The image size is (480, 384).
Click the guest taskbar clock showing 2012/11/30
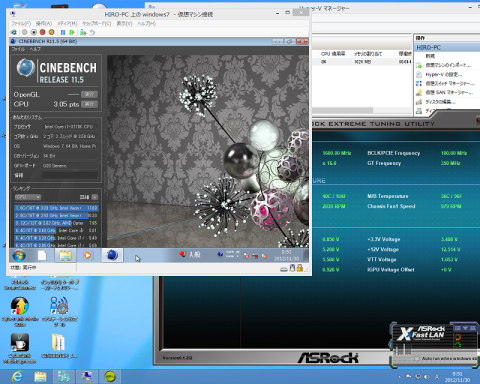point(287,255)
